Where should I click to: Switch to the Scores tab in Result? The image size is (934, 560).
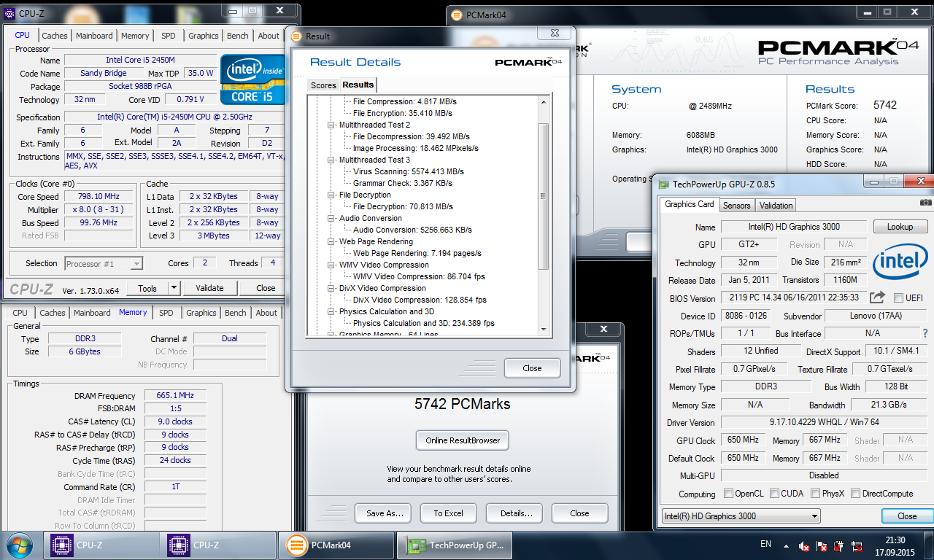[323, 85]
